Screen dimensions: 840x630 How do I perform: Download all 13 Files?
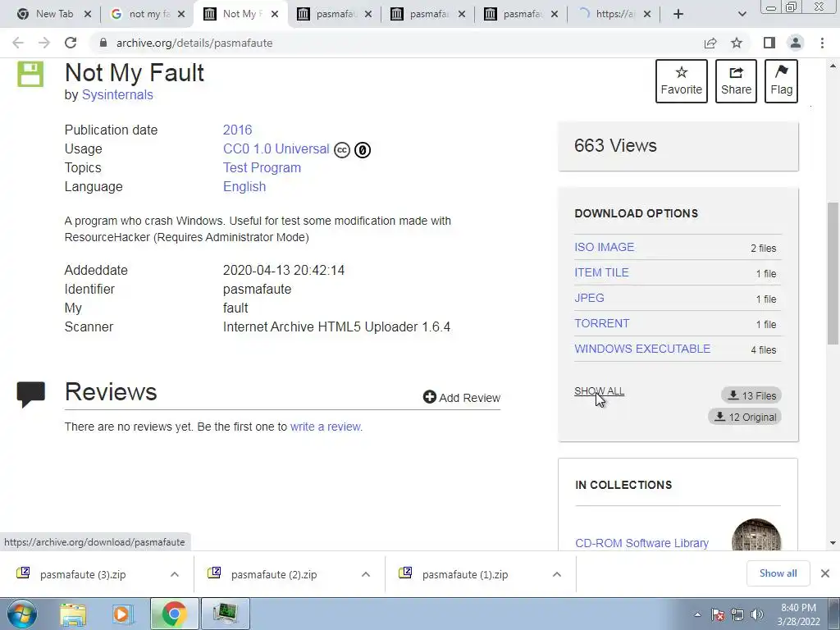point(751,395)
